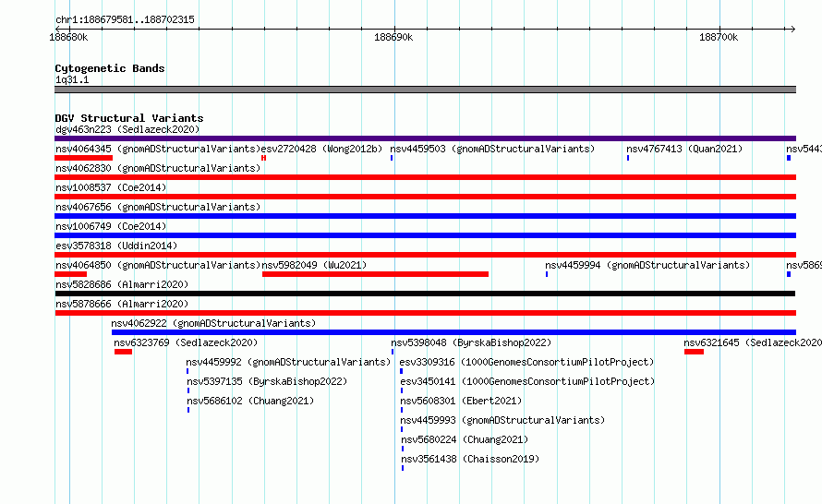Select the small red nsv6321645 bar
Viewport: 822px width, 504px height.
pyautogui.click(x=694, y=352)
